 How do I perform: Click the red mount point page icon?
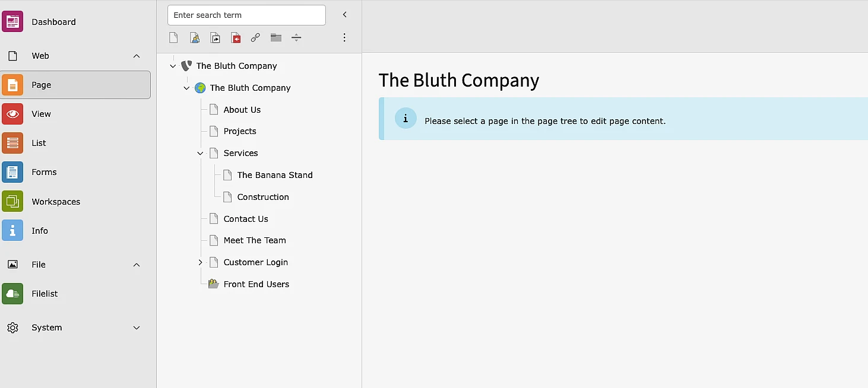[236, 38]
